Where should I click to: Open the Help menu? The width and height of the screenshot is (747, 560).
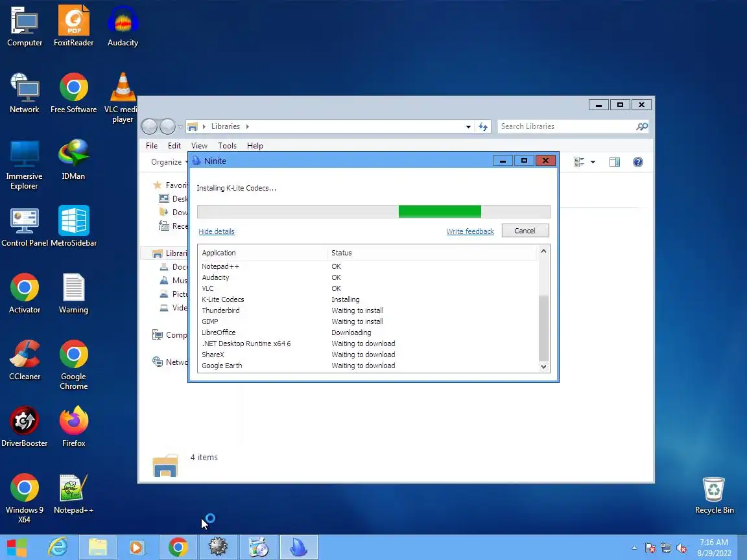(255, 146)
